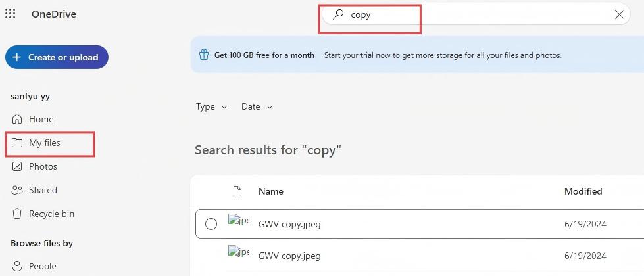Click the search box containing "copy"
Image resolution: width=644 pixels, height=276 pixels.
click(x=460, y=14)
